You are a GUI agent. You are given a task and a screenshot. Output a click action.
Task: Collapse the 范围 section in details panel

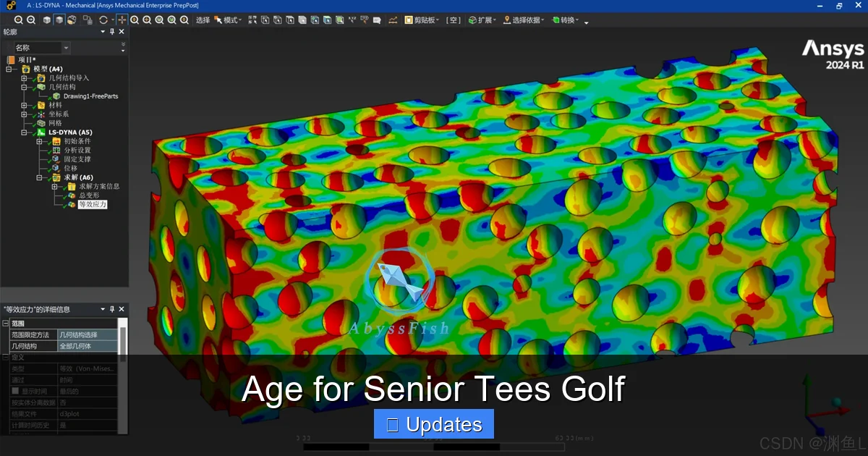click(6, 324)
